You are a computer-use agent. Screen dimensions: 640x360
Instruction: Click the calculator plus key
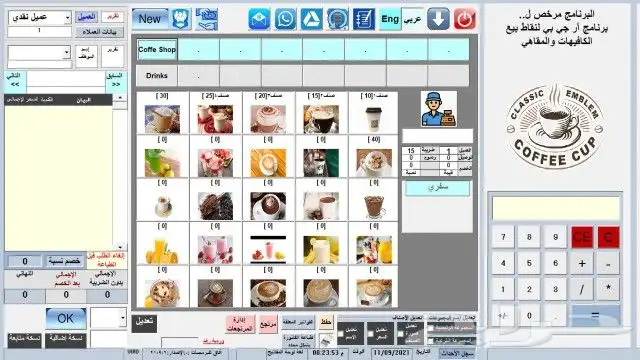tap(582, 263)
